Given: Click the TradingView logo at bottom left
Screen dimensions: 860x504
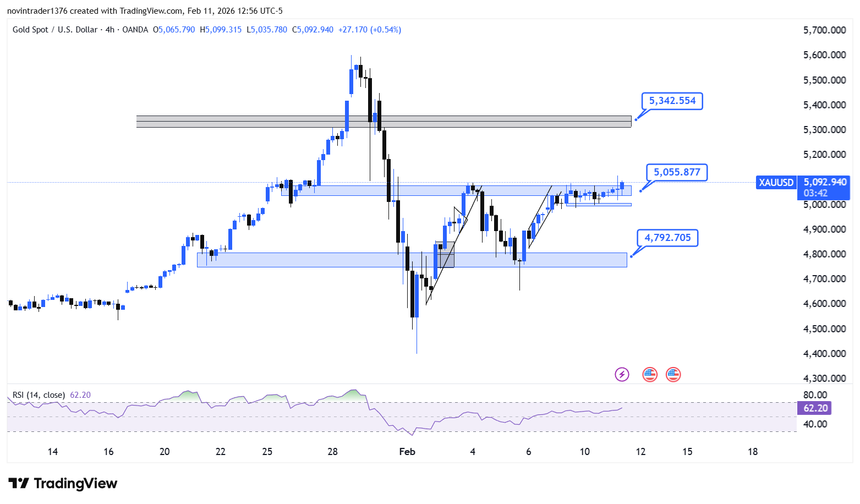Looking at the screenshot, I should pos(63,484).
